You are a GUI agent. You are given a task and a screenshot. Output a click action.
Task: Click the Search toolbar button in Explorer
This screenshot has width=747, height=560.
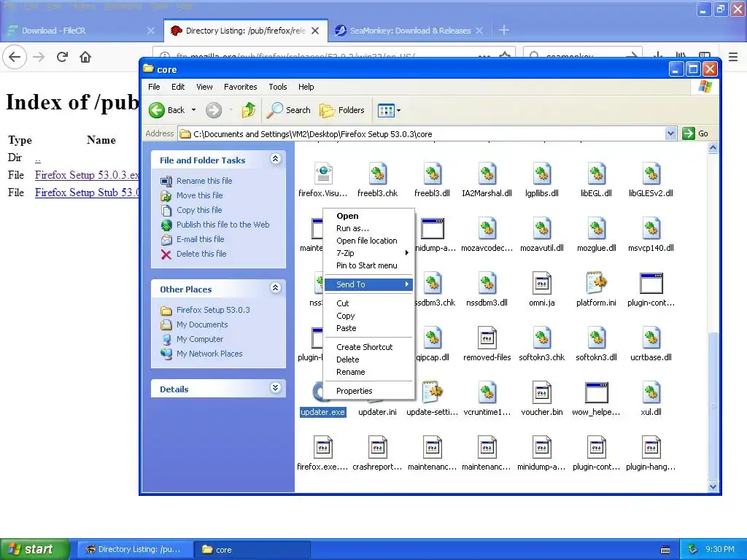tap(288, 110)
